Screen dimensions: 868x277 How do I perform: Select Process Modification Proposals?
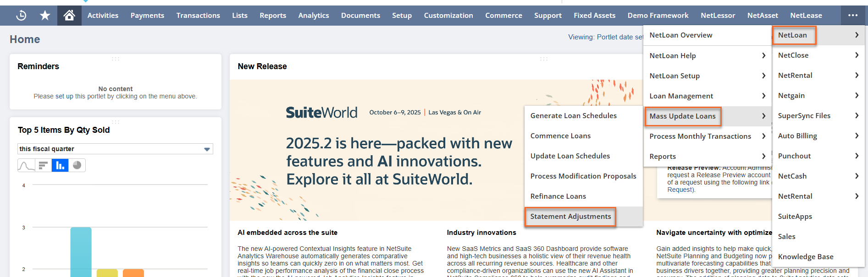pos(584,176)
